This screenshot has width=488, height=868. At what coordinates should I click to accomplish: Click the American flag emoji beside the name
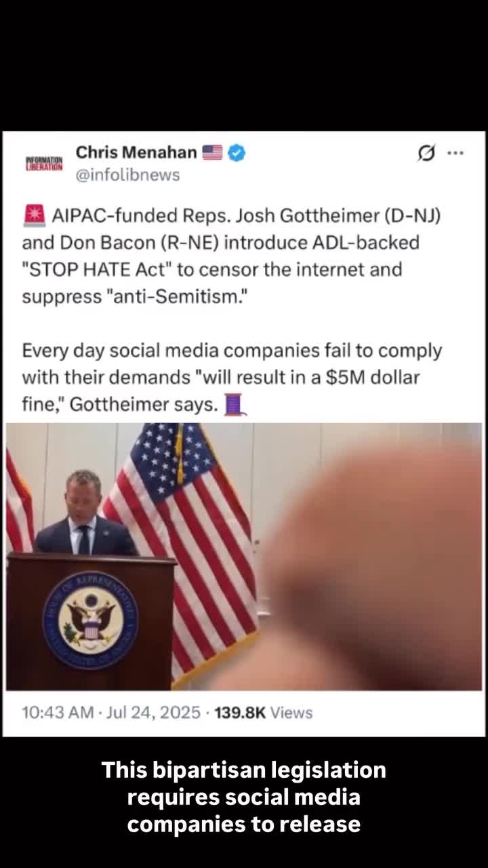[212, 153]
